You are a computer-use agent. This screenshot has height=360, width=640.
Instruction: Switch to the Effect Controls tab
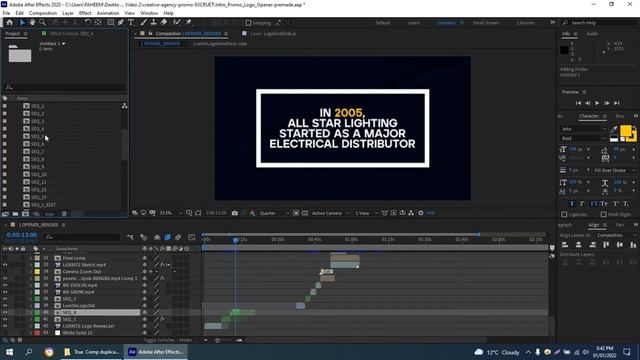point(72,33)
